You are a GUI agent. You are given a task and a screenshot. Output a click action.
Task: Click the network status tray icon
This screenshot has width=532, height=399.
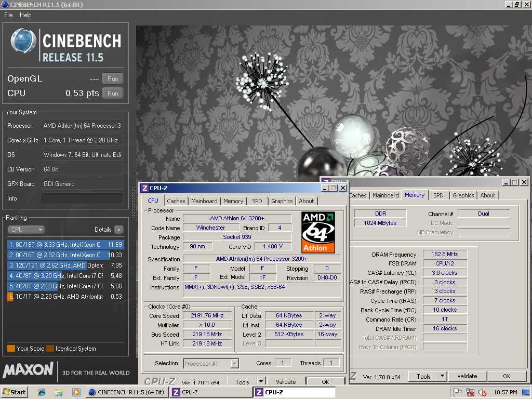pyautogui.click(x=470, y=392)
